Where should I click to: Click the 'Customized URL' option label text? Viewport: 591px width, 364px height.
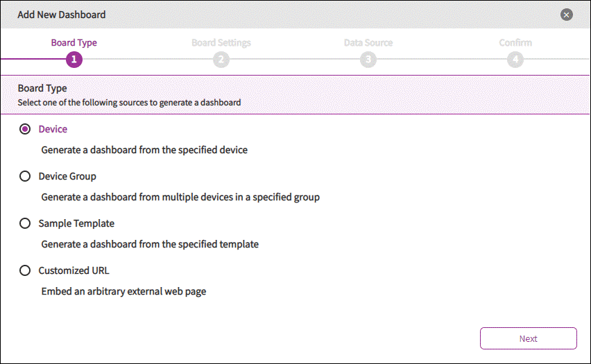tap(74, 270)
